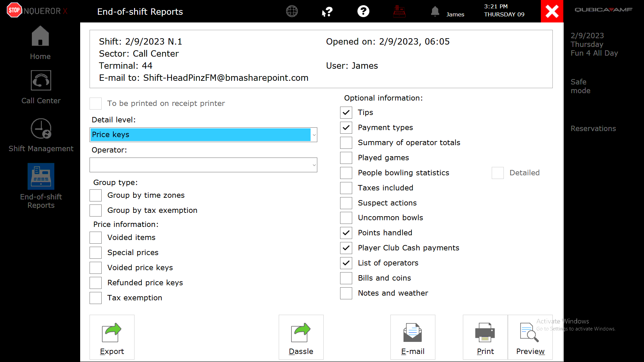Screen dimensions: 644x362
Task: Click the Safe mode label
Action: (x=580, y=86)
